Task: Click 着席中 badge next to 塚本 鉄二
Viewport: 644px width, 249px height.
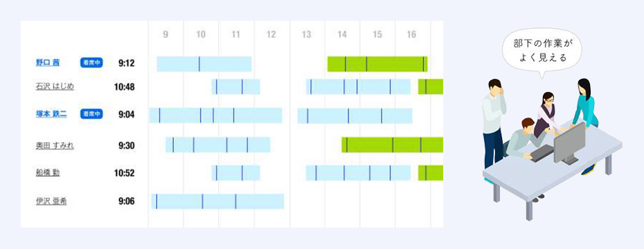Action: pos(91,114)
